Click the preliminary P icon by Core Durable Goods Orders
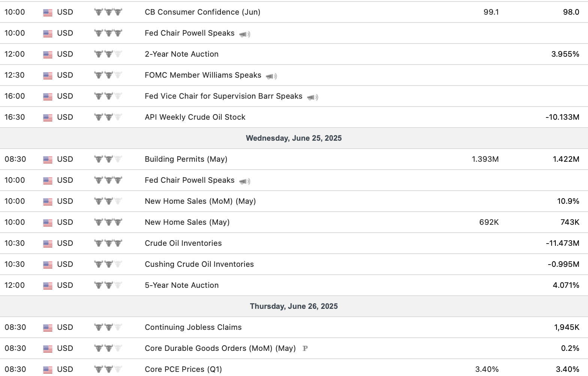The height and width of the screenshot is (376, 588). click(x=305, y=348)
